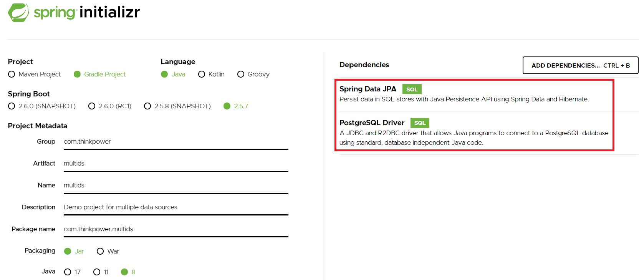Screen dimensions: 644x280
Task: Click the Dependencies heading
Action: pos(364,65)
